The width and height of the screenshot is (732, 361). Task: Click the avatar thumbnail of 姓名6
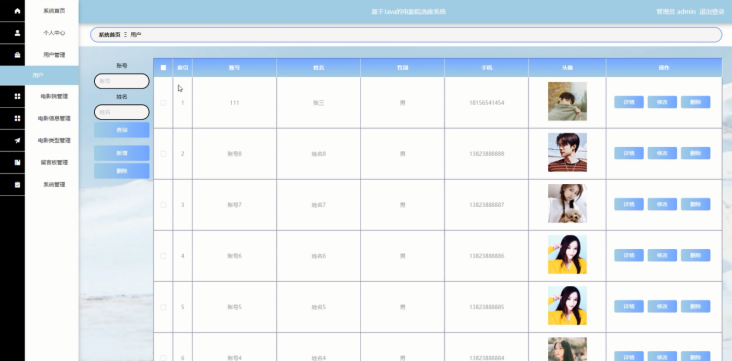click(x=567, y=255)
